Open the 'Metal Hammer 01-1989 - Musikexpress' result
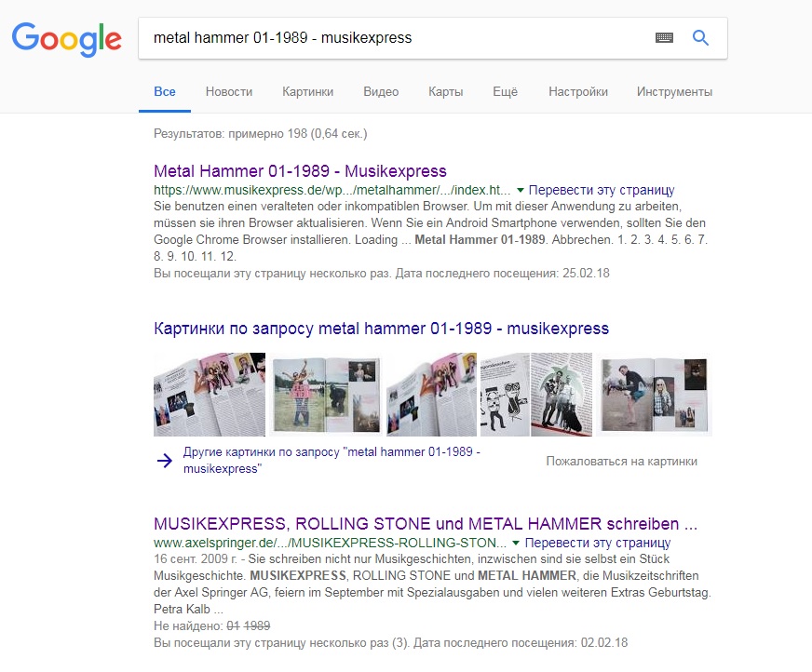This screenshot has height=672, width=812. pos(301,171)
